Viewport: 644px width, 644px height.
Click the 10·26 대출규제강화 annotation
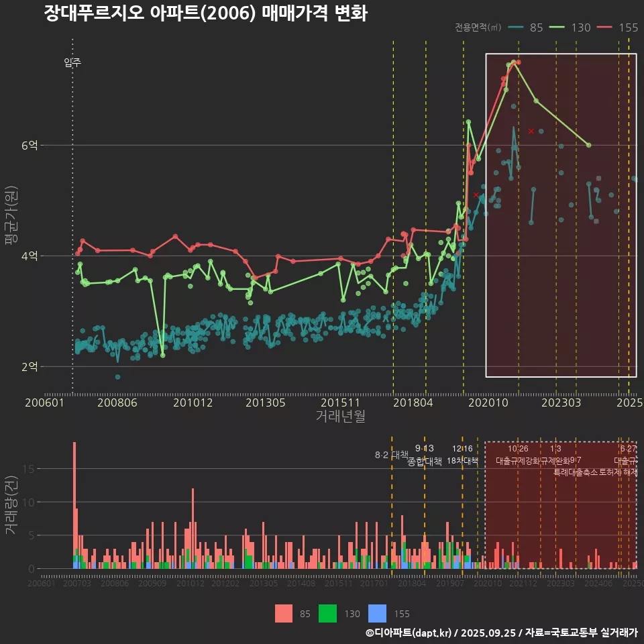[x=518, y=455]
